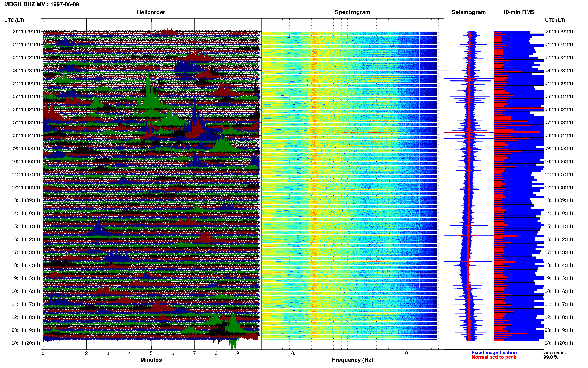Screen dimensions: 588x368
Task: Click 04:11 (00:11) label beside the RMS panel
Action: 559,83
